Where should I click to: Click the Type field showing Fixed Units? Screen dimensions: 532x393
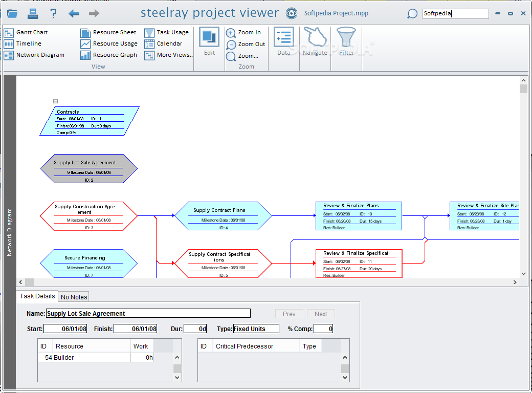[x=256, y=329]
